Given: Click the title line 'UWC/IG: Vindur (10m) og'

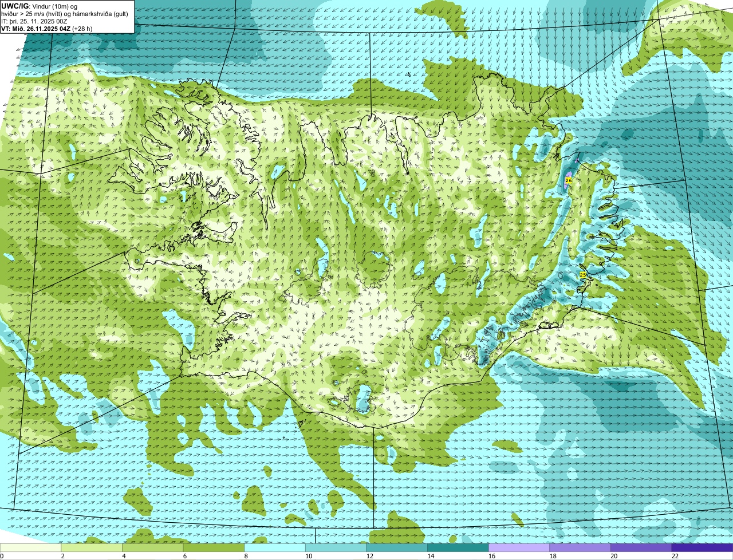Looking at the screenshot, I should click(x=39, y=6).
